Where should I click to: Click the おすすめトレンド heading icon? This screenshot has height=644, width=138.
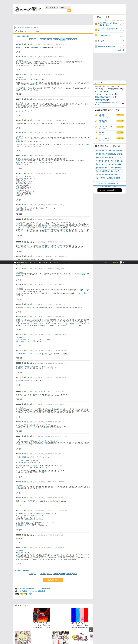coord(95,83)
